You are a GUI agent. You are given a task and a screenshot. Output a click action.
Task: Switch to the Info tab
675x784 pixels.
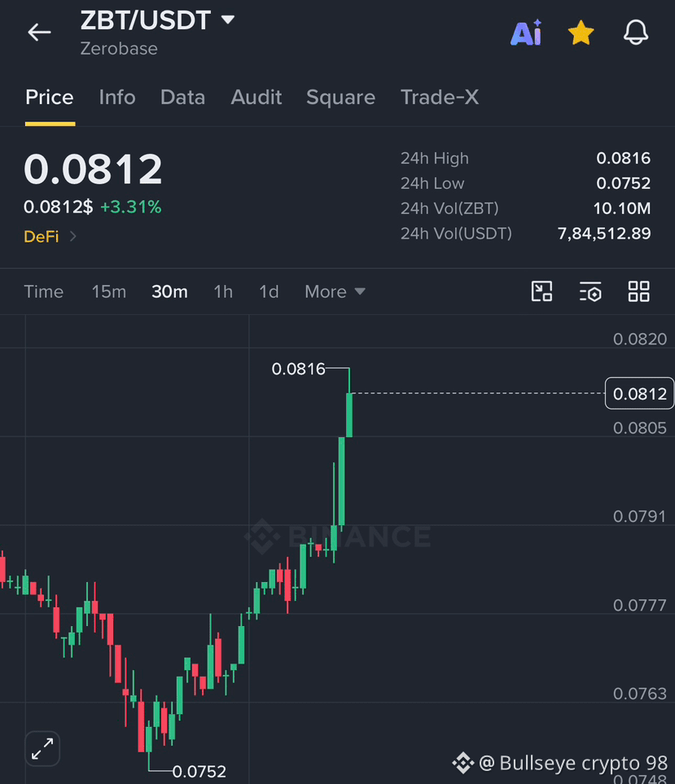click(x=117, y=98)
